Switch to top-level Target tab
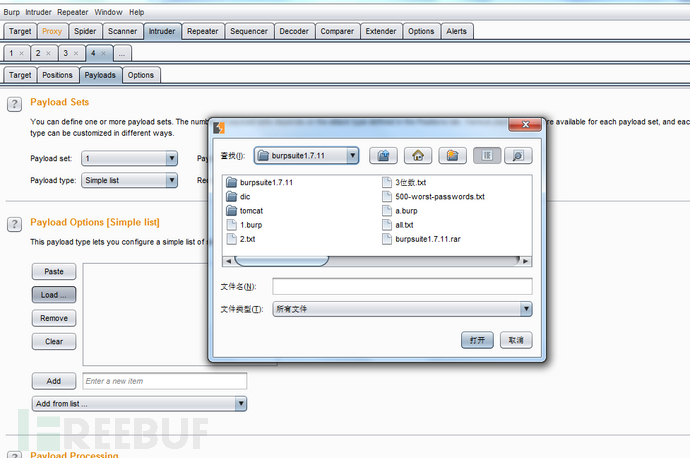Viewport: 690px width, 458px height. pyautogui.click(x=20, y=31)
